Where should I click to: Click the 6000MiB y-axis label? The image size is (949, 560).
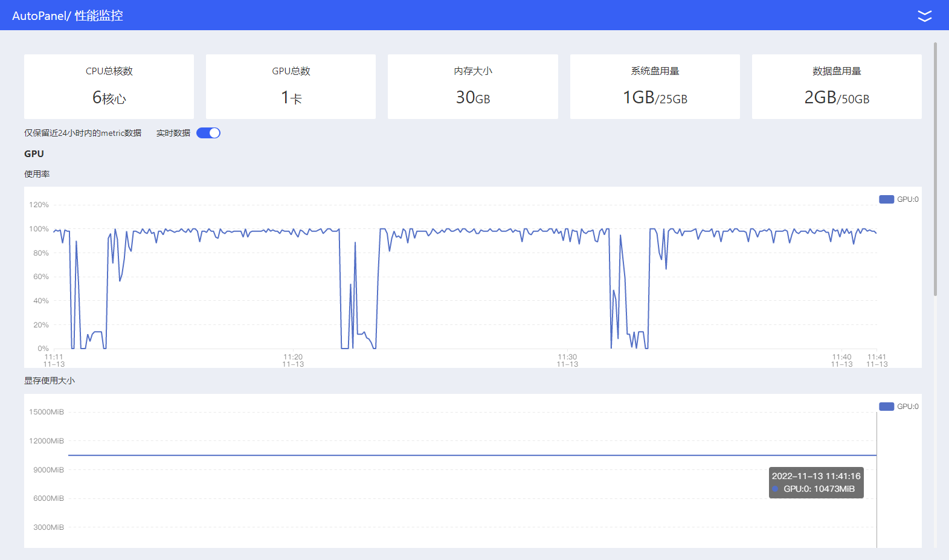pyautogui.click(x=48, y=498)
